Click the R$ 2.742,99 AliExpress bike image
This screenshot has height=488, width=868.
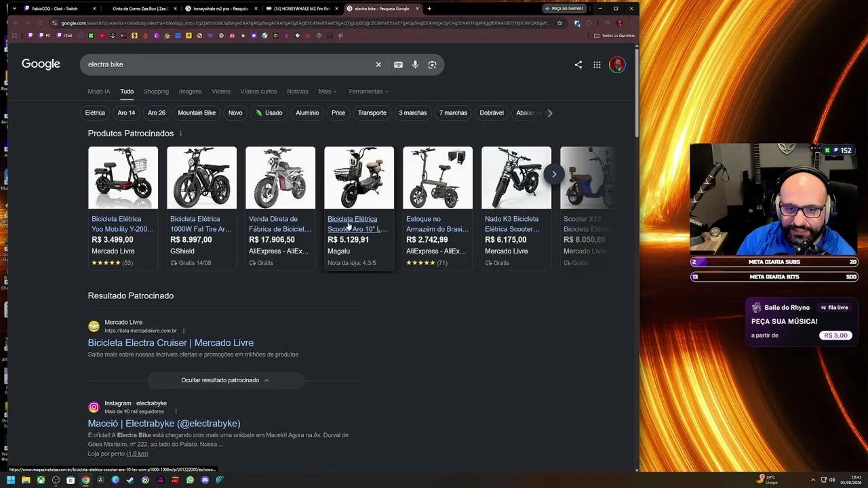point(438,178)
